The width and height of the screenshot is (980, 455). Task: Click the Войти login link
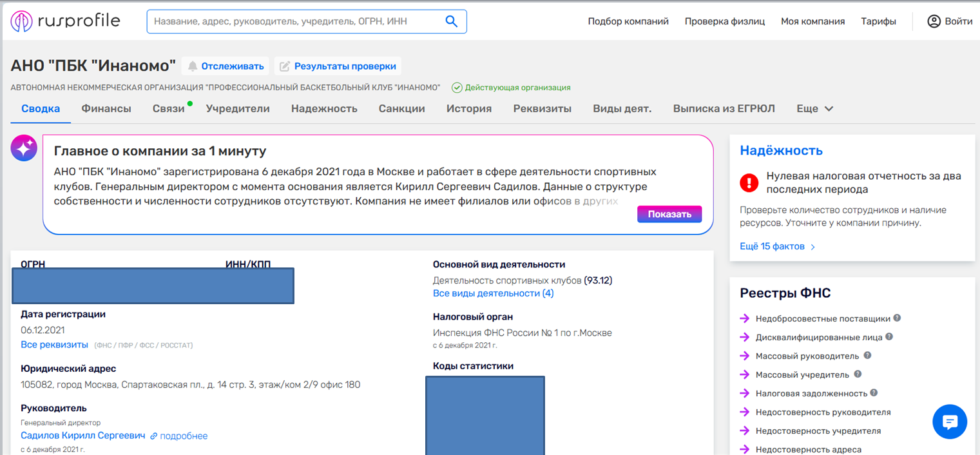[959, 21]
